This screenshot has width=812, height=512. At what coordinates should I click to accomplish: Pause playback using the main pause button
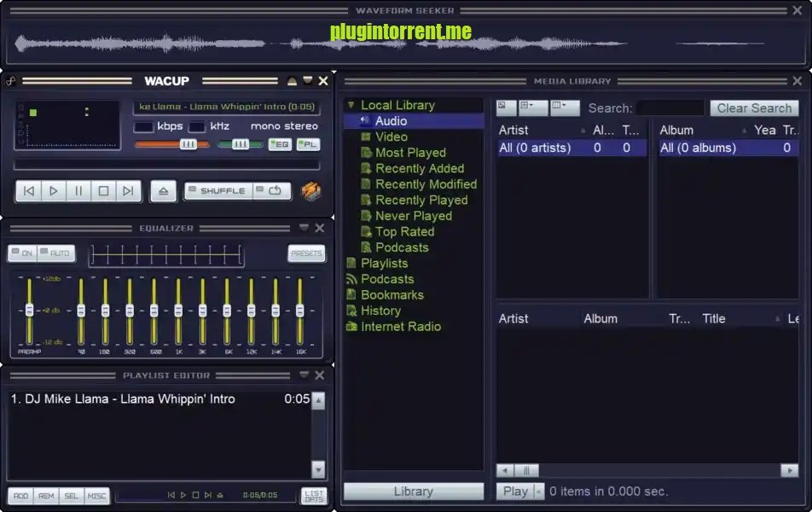coord(78,191)
